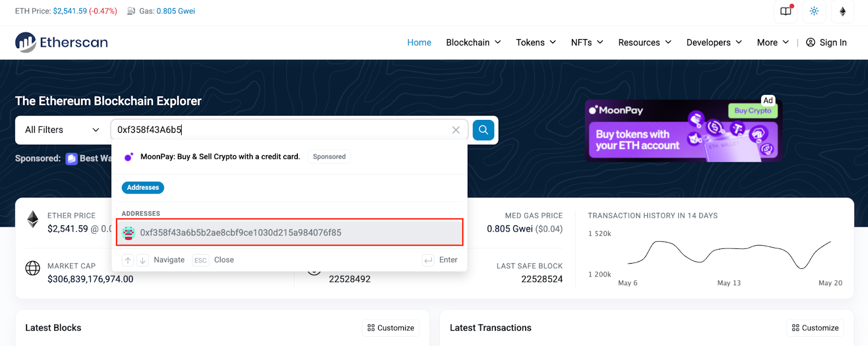The image size is (868, 346).
Task: Expand the NFTs menu
Action: pos(587,42)
